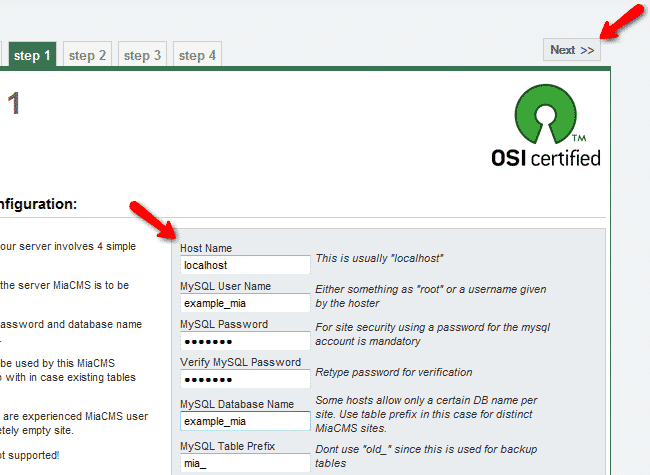Click the "Verify MySQL Password" label
This screenshot has height=475, width=650.
click(x=239, y=362)
